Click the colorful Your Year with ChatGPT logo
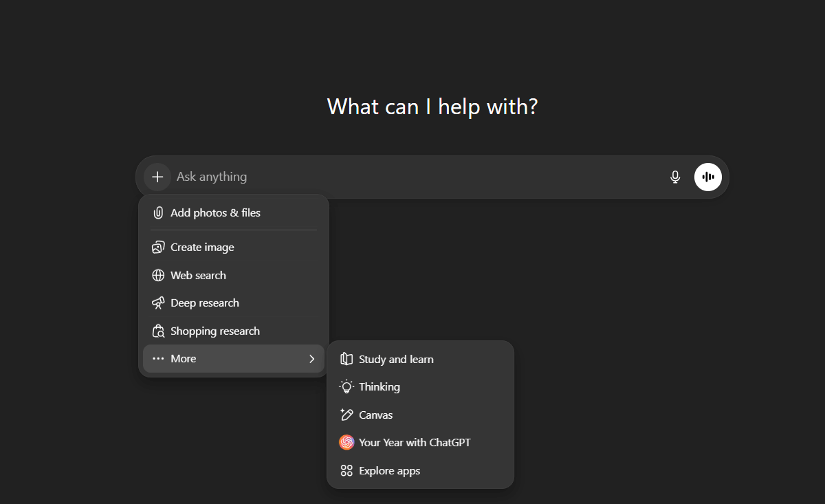 pos(346,443)
